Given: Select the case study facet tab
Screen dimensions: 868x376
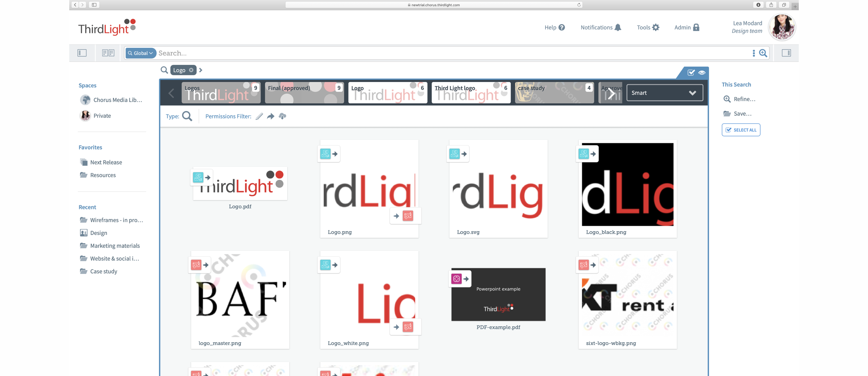Looking at the screenshot, I should tap(554, 92).
